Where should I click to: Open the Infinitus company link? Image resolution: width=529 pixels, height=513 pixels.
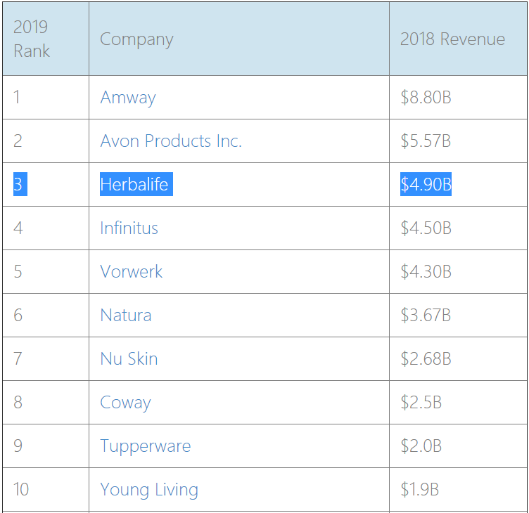coord(129,228)
